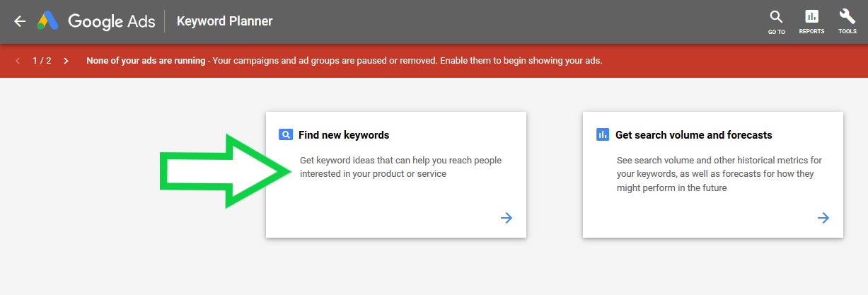868x295 pixels.
Task: Click the 'Get keyword ideas' description text
Action: pos(401,167)
